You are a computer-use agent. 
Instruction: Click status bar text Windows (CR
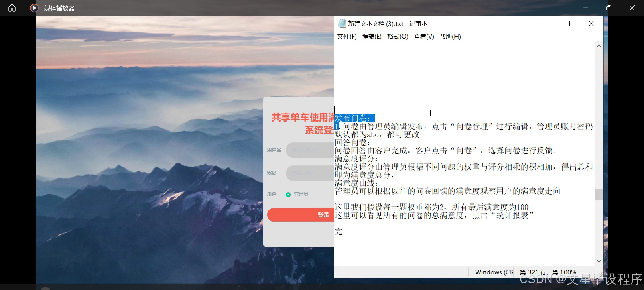click(x=494, y=272)
